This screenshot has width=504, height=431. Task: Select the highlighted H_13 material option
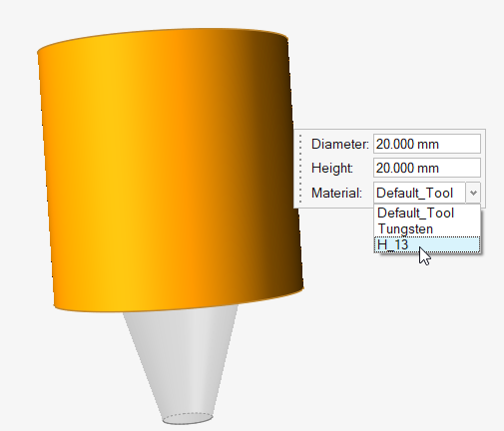427,244
